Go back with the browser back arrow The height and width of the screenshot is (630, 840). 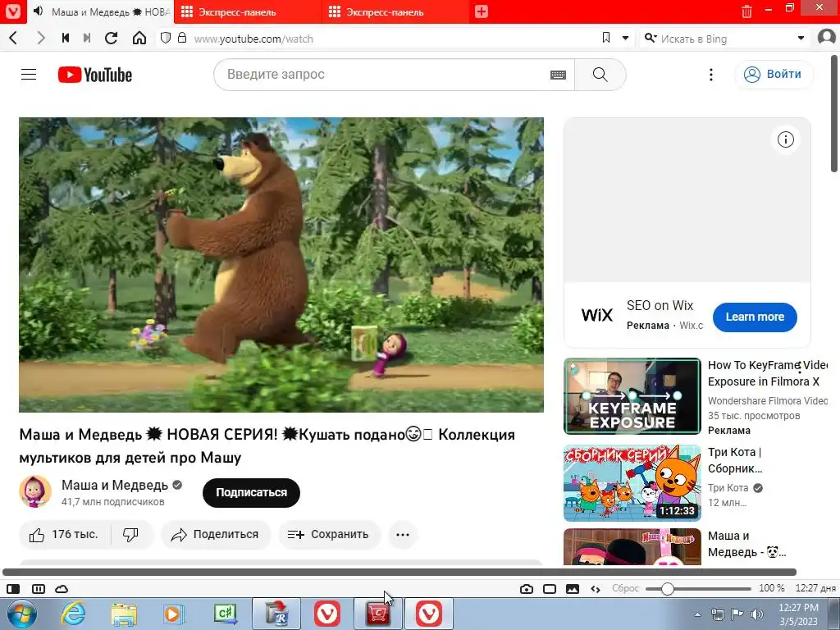click(13, 38)
